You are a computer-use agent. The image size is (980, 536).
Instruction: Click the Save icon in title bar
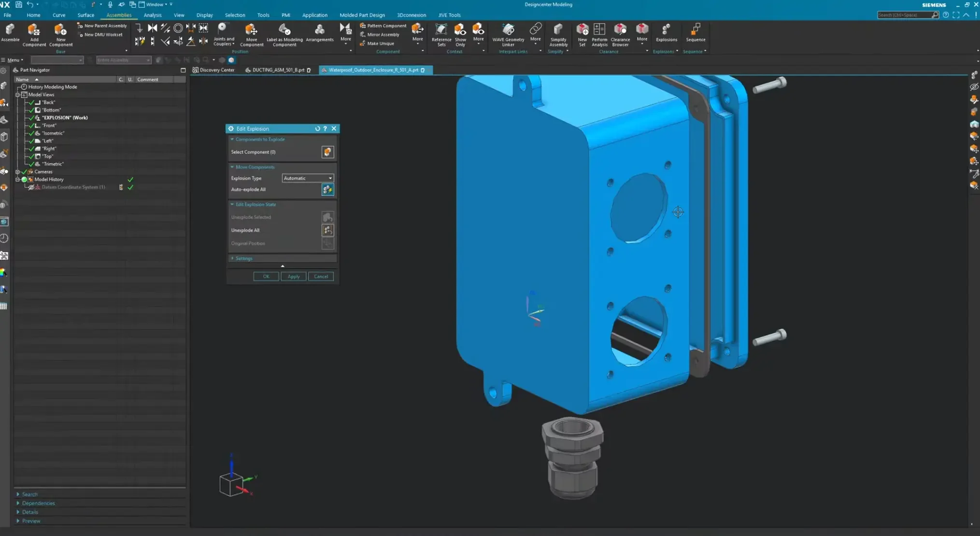(x=18, y=4)
